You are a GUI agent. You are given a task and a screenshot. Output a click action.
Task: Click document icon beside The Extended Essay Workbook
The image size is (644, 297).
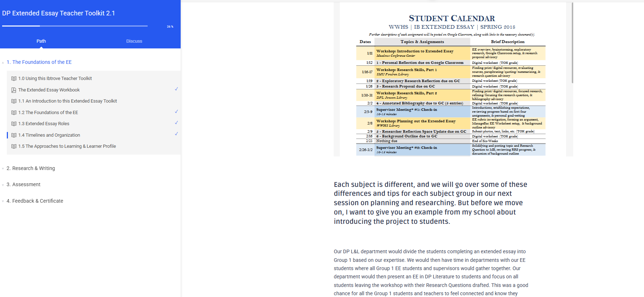(x=14, y=90)
